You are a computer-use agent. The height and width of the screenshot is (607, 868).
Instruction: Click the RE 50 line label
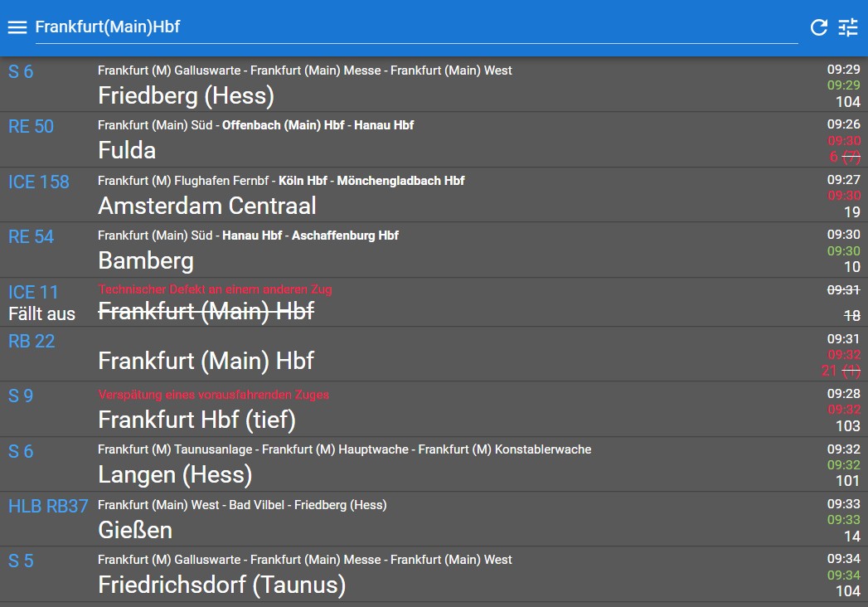(31, 126)
